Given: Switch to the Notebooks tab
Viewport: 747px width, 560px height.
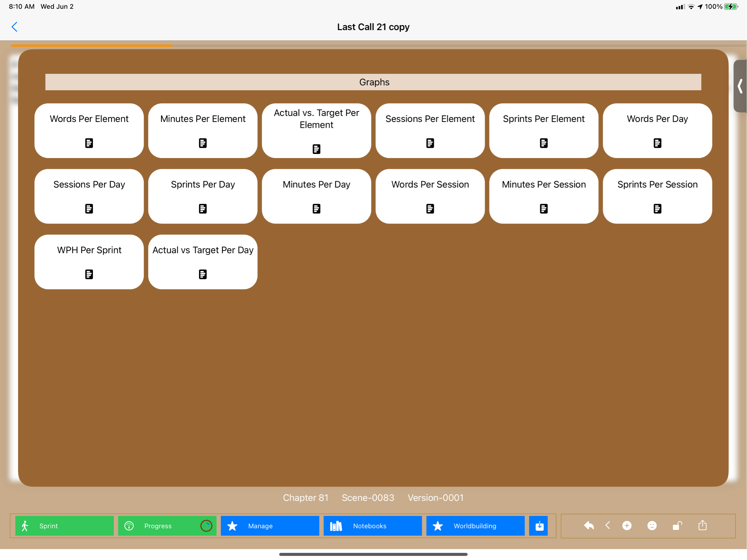Looking at the screenshot, I should 373,526.
